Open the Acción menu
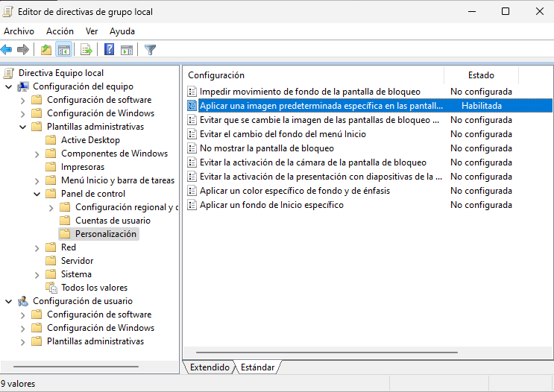This screenshot has width=554, height=392. point(60,31)
